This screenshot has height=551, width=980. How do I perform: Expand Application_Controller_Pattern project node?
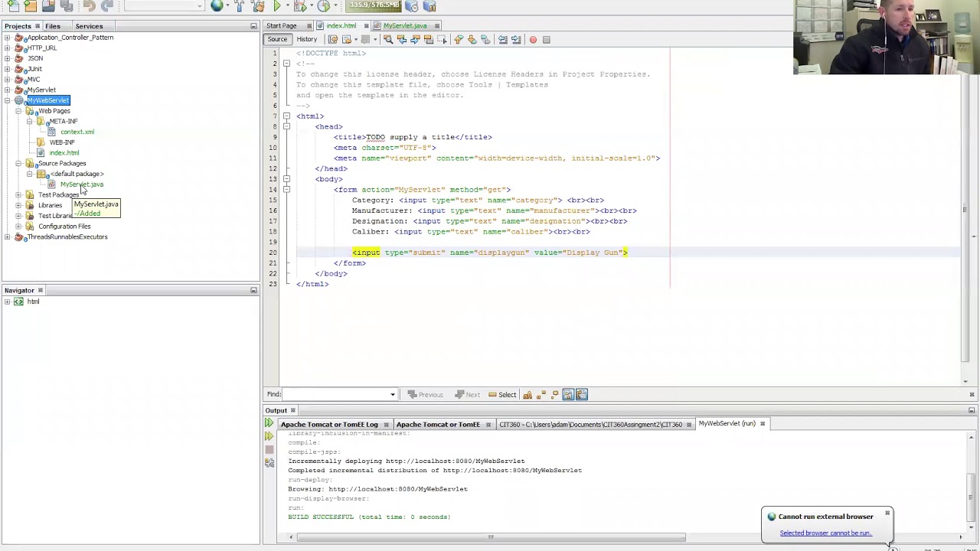coord(7,37)
